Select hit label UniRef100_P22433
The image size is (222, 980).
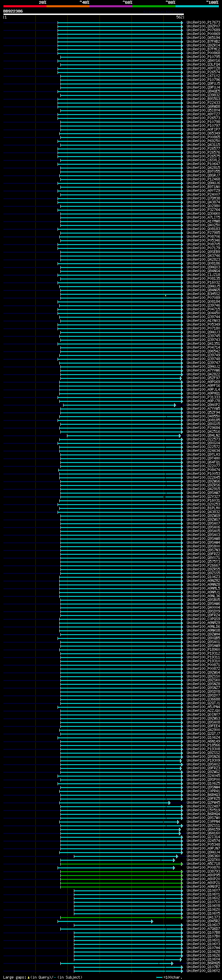coord(203,103)
